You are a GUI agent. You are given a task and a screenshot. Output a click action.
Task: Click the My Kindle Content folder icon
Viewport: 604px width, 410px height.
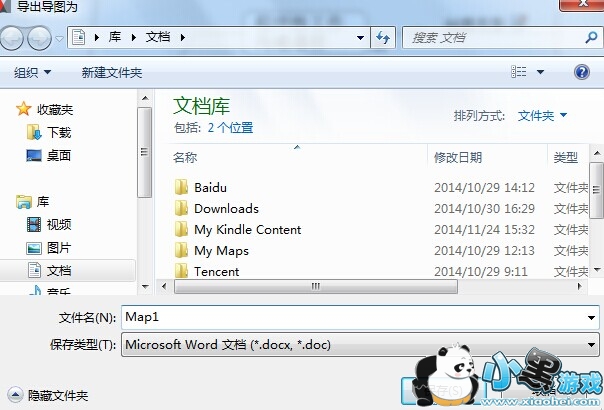point(181,230)
